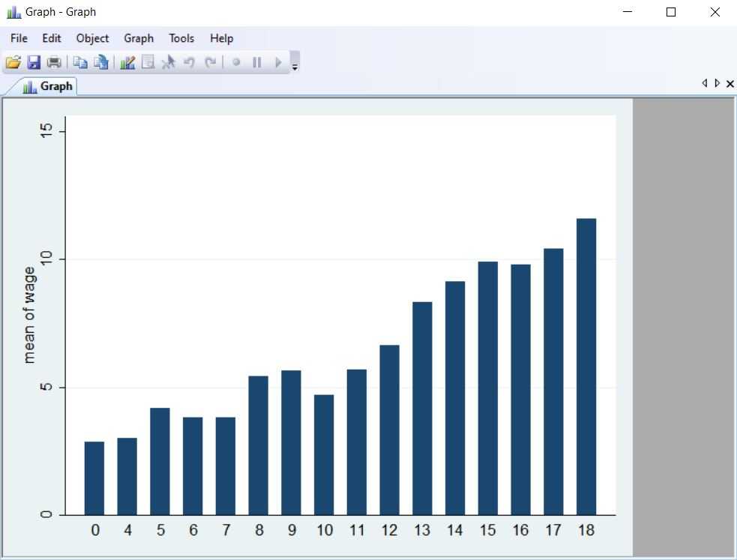This screenshot has width=737, height=560.
Task: Copy the graph to clipboard
Action: pos(79,62)
